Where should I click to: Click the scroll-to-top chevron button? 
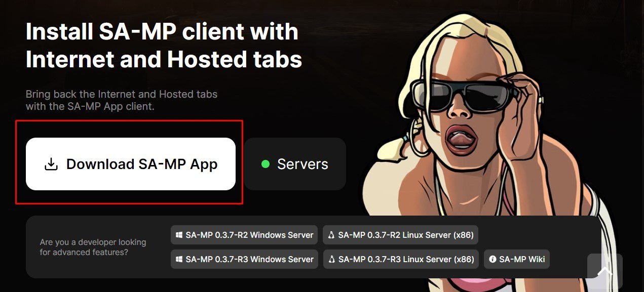[x=604, y=272]
